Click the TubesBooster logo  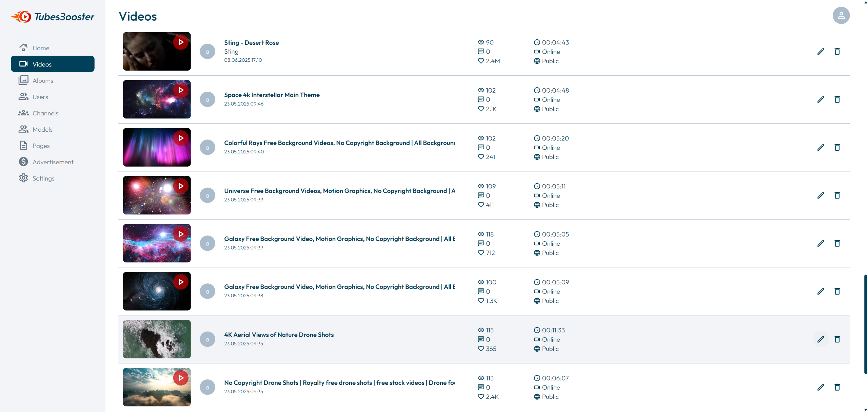coord(53,17)
